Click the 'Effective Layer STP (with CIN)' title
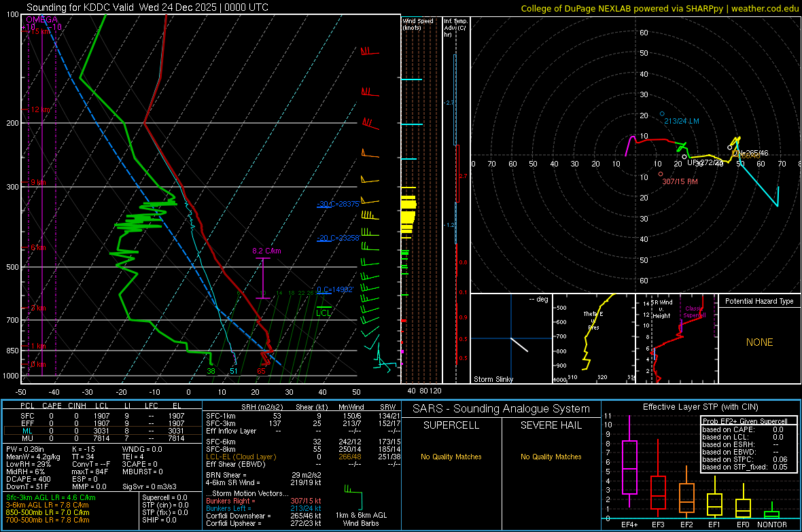The image size is (802, 532). point(700,407)
